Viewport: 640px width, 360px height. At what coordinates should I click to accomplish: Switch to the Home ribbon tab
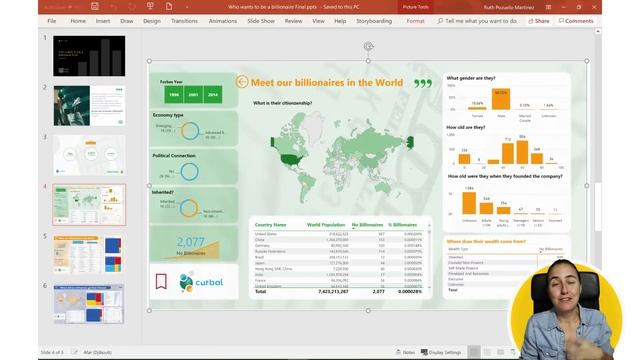click(x=78, y=21)
